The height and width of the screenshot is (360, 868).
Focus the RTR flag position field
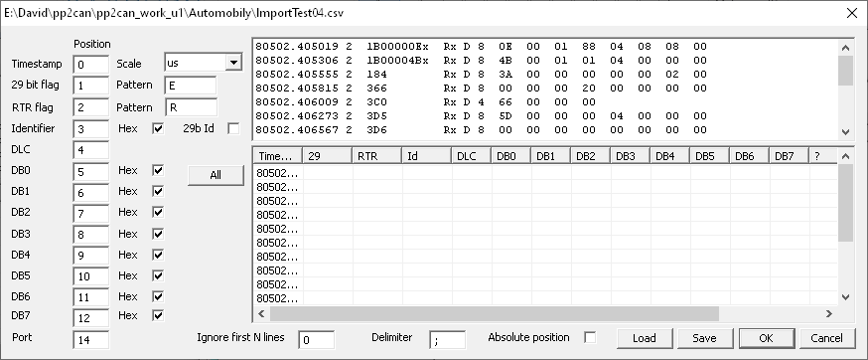(90, 107)
